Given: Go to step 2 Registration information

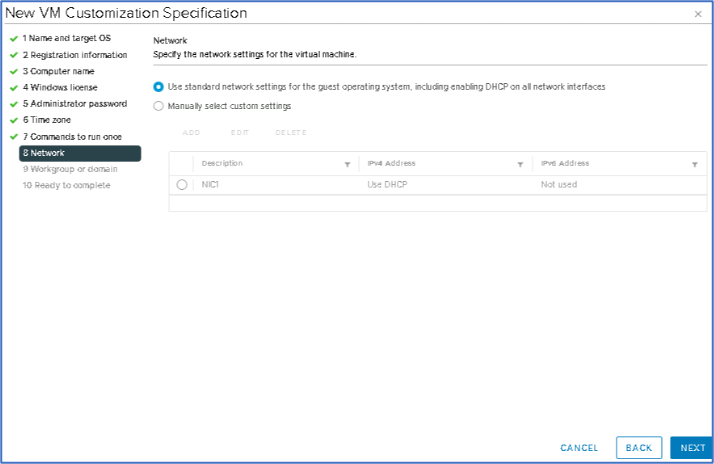Looking at the screenshot, I should coord(74,55).
